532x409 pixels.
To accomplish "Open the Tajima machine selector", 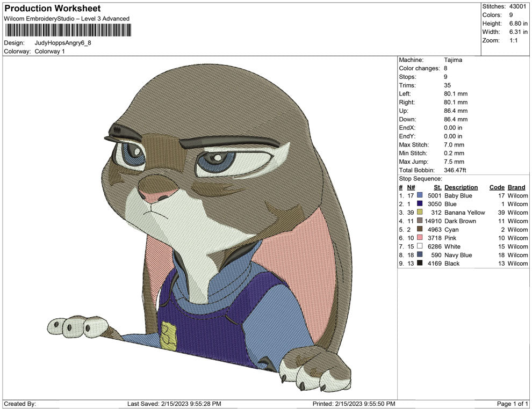I will click(453, 60).
